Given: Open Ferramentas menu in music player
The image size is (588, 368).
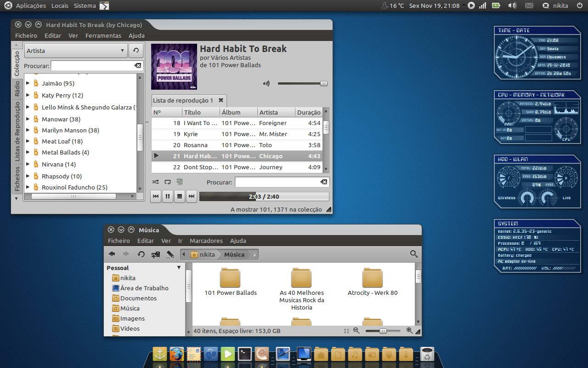Looking at the screenshot, I should click(x=103, y=35).
